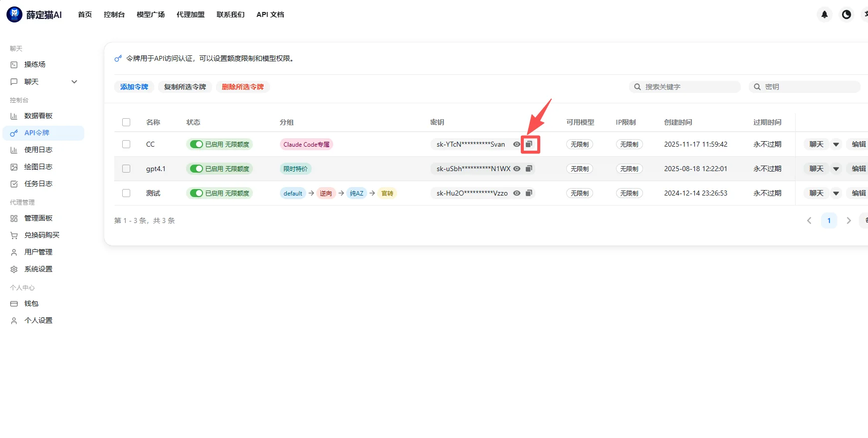The image size is (868, 438).
Task: Reveal the gpt4.1 key with eye icon
Action: click(x=517, y=169)
